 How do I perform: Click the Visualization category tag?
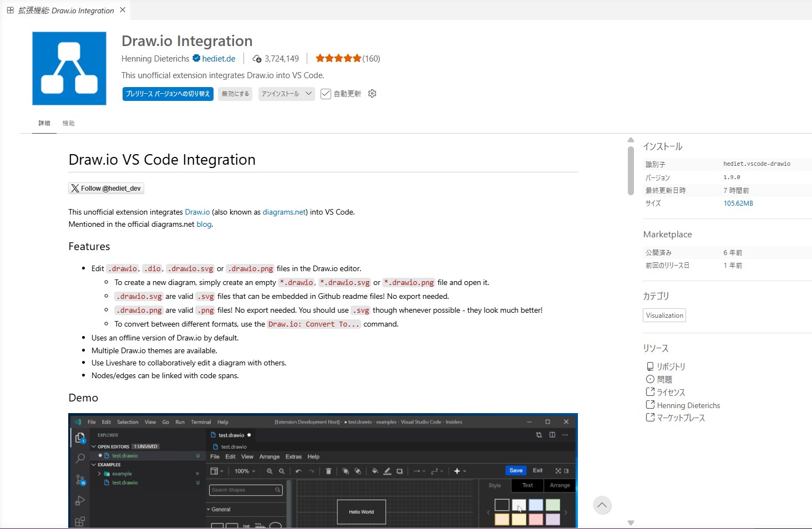664,316
